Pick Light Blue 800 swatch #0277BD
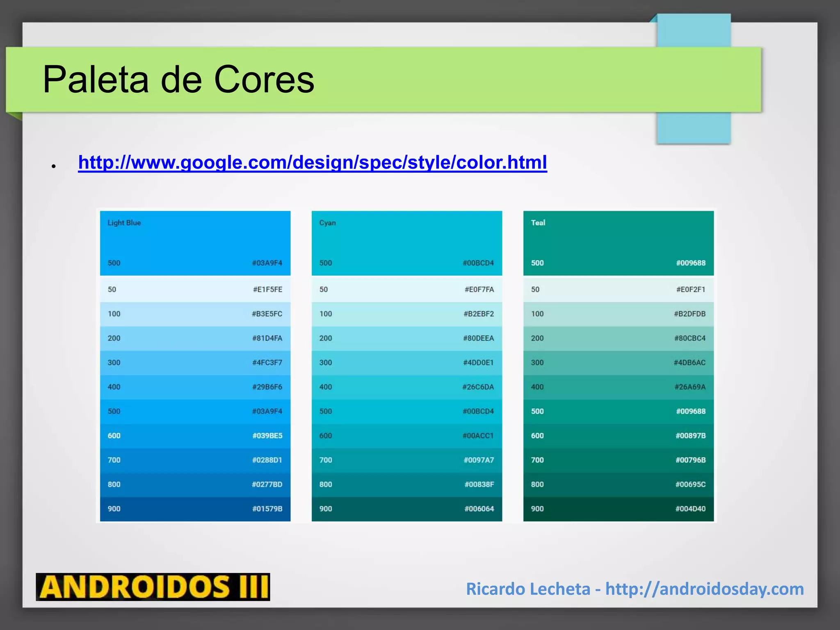Screen dimensions: 840x630 (195, 485)
